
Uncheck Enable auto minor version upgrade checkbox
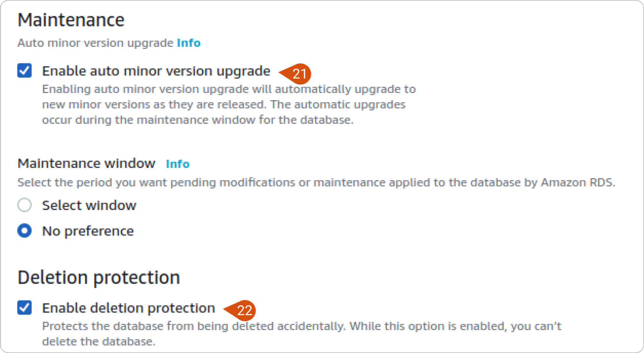(x=24, y=71)
